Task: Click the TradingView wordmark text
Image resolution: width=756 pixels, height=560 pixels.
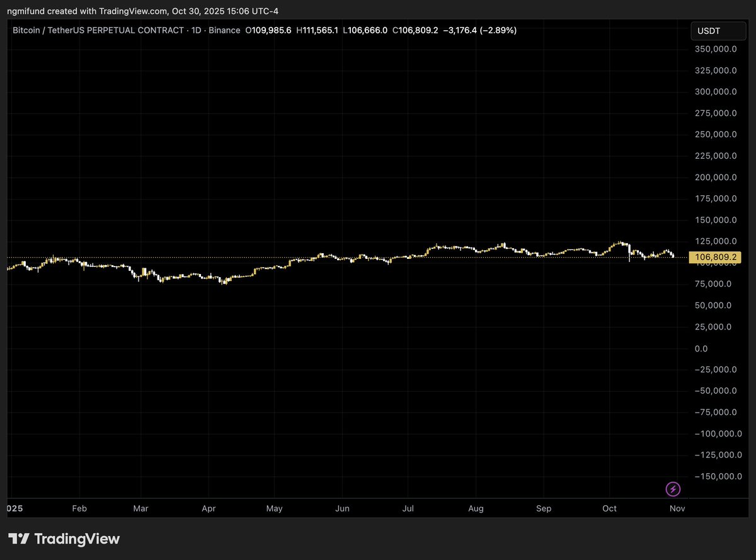Action: (77, 539)
